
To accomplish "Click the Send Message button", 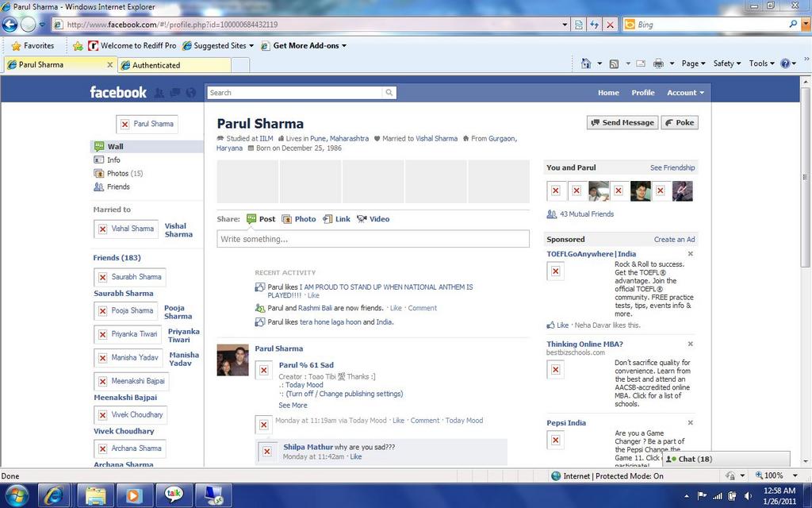I will pos(622,123).
